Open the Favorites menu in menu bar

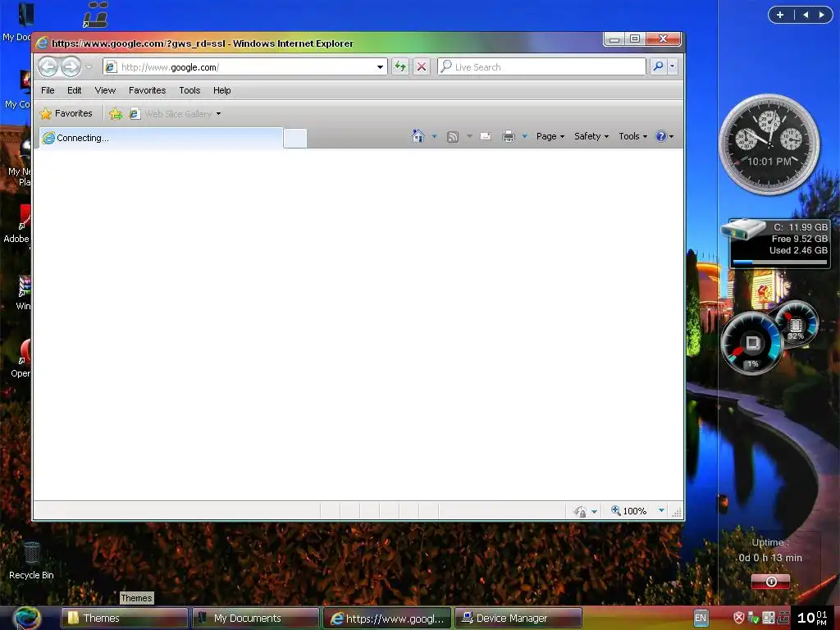point(148,90)
